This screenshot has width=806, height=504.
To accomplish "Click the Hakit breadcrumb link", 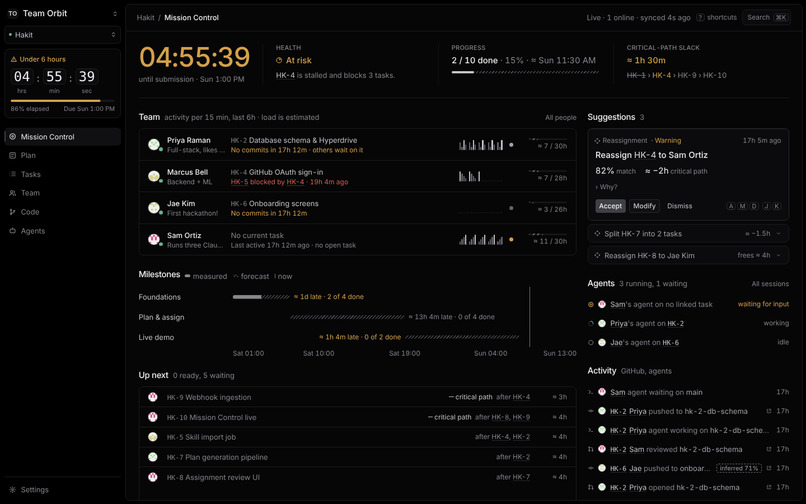I will point(145,17).
